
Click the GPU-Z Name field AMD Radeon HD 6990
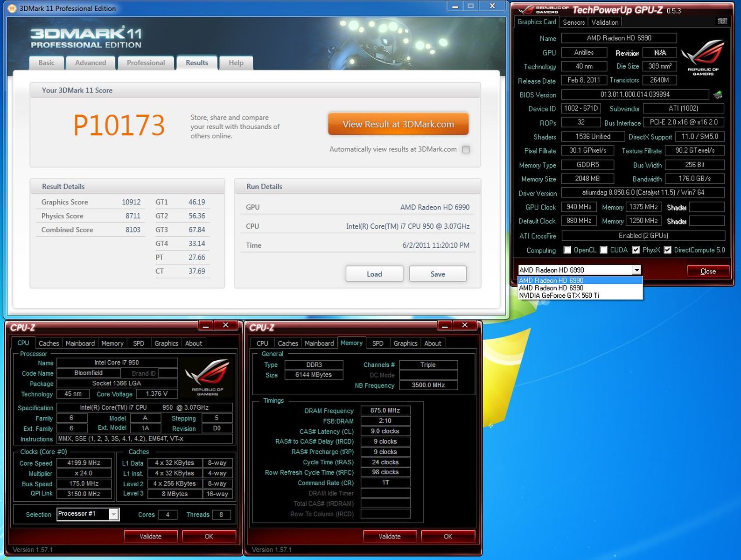click(619, 38)
